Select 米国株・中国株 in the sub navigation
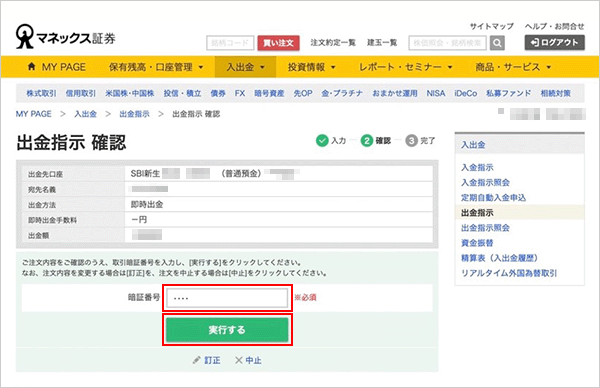The height and width of the screenshot is (388, 600). click(130, 93)
